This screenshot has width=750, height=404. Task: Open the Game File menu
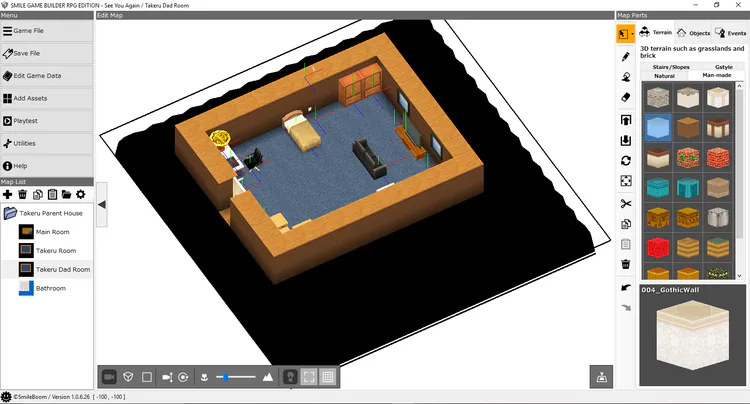point(46,31)
